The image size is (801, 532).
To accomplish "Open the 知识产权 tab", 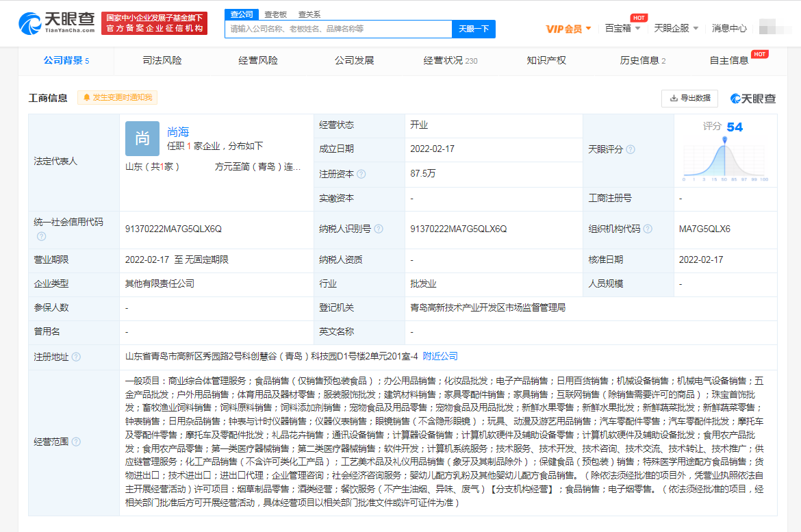I will 546,60.
